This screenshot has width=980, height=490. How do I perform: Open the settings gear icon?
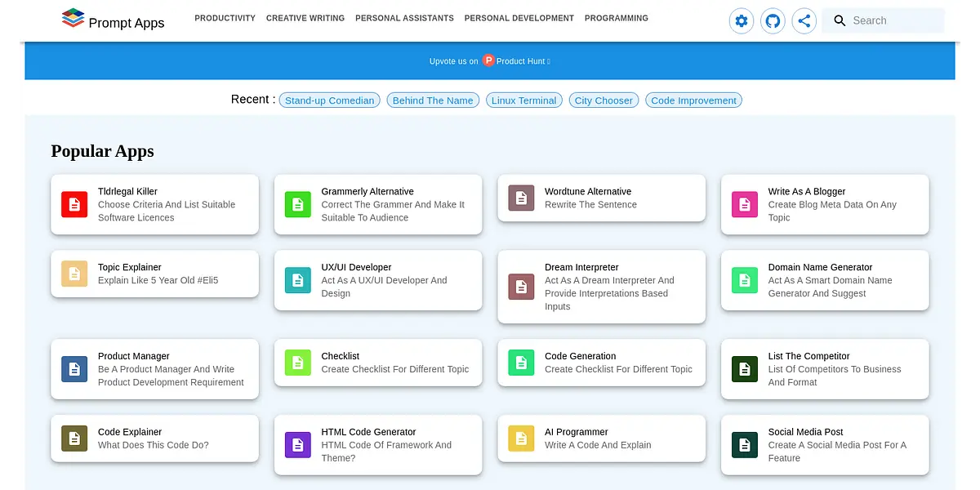742,21
